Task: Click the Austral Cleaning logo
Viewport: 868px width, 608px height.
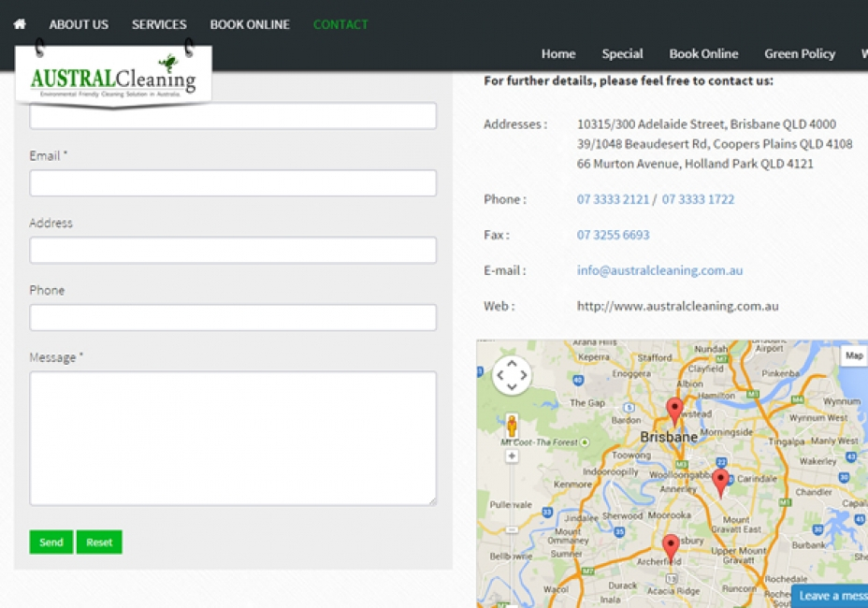Action: click(x=113, y=77)
